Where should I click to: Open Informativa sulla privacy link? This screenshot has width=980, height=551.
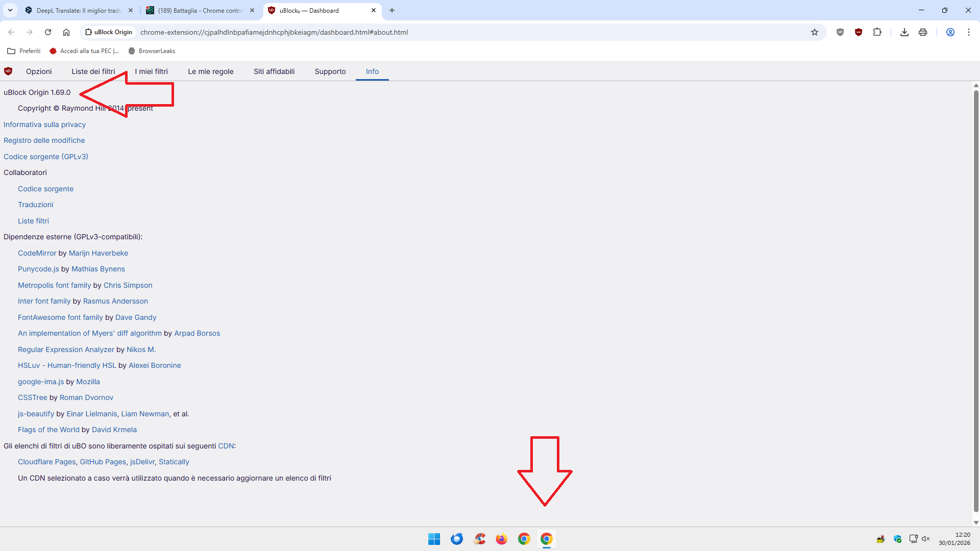click(x=44, y=124)
